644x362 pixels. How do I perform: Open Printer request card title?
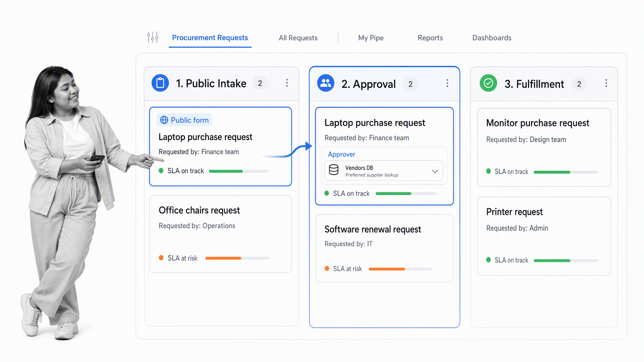(514, 212)
